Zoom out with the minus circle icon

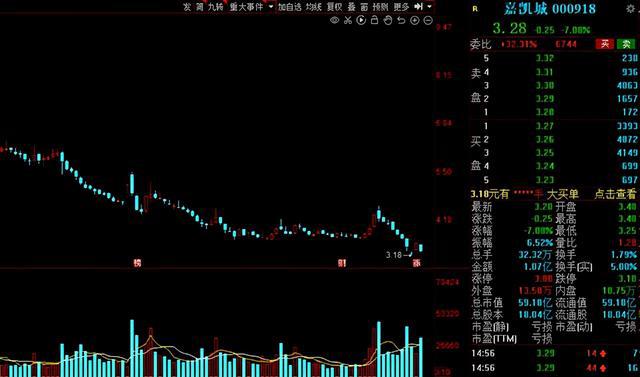pos(428,20)
